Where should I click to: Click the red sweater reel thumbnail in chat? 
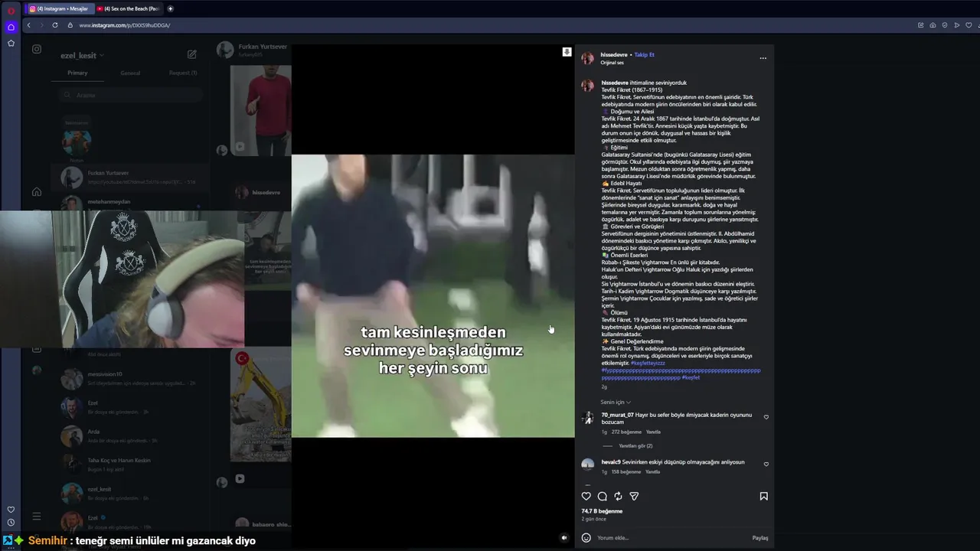(x=260, y=110)
